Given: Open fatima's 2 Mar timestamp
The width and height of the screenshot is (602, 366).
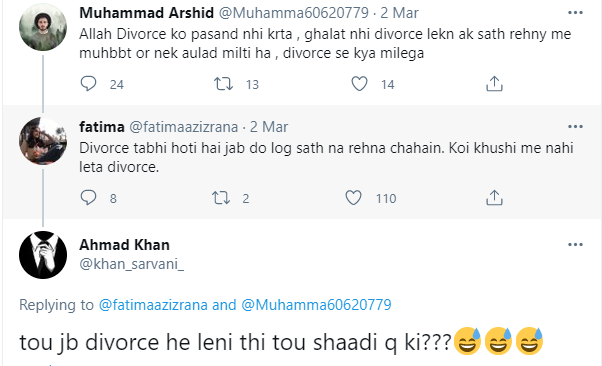Looking at the screenshot, I should pos(269,127).
